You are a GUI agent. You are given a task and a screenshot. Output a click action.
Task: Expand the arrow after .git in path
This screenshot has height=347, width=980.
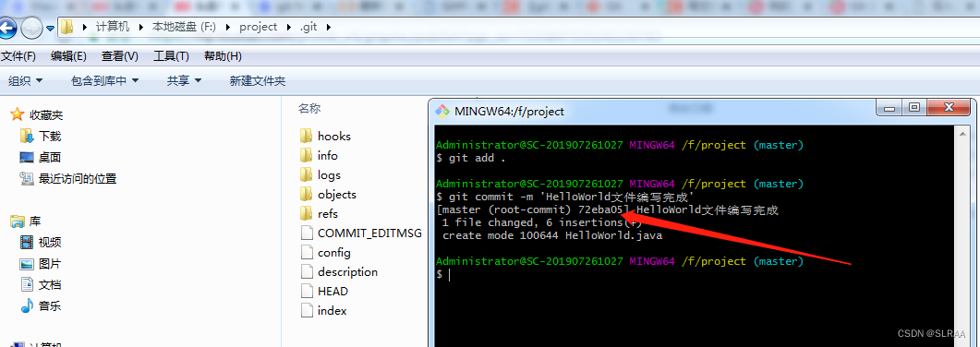tap(328, 28)
